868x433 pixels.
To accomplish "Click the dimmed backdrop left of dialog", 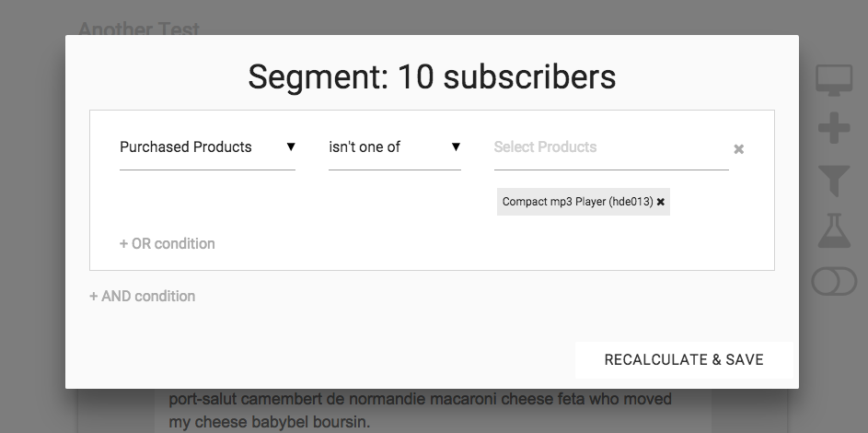I will 32,230.
